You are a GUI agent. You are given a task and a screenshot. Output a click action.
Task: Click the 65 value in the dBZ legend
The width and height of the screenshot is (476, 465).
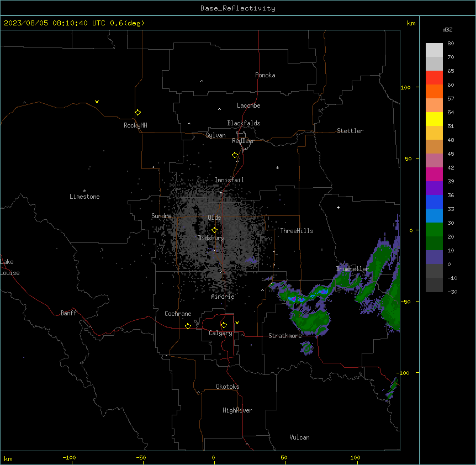point(451,71)
